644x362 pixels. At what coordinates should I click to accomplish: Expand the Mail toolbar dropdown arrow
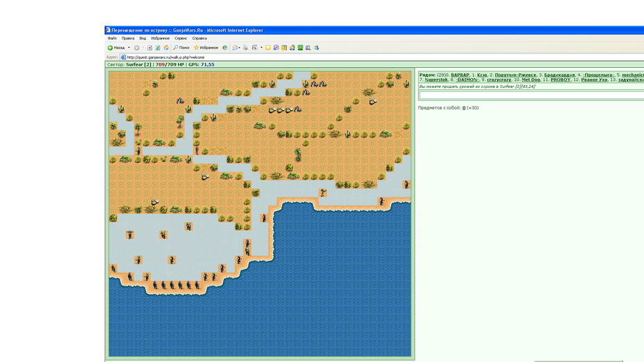tap(239, 48)
